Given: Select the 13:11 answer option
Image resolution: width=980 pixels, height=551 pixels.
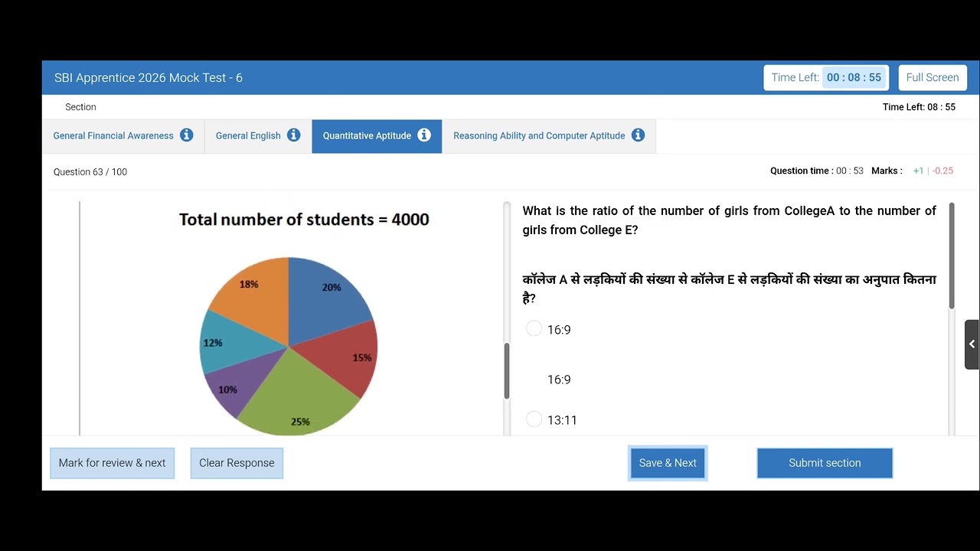Looking at the screenshot, I should coord(534,419).
